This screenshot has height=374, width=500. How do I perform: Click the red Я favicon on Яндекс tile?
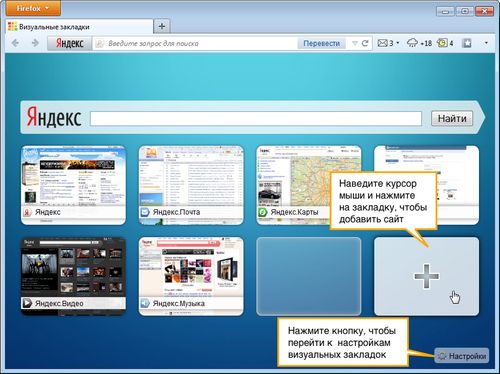[x=27, y=212]
